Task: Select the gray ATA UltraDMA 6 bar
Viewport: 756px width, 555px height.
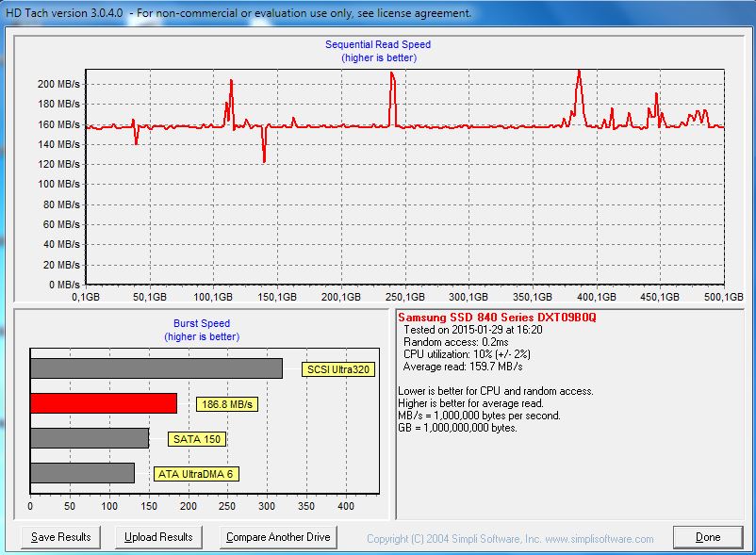Action: tap(82, 473)
